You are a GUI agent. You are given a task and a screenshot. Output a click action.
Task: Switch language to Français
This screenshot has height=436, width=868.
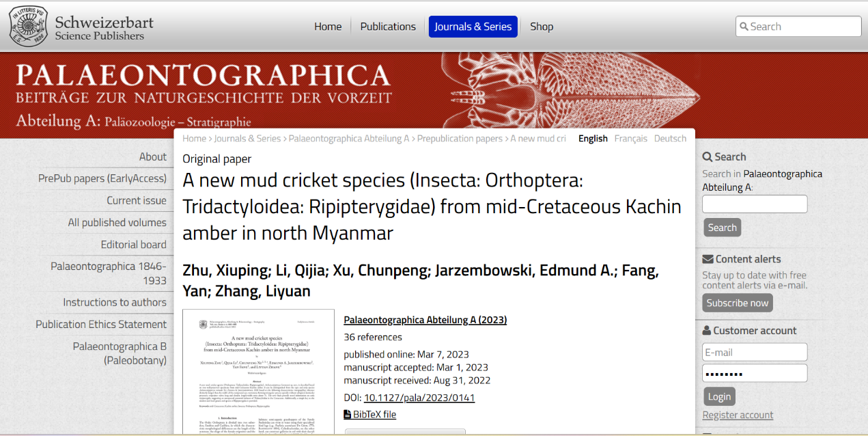(630, 138)
